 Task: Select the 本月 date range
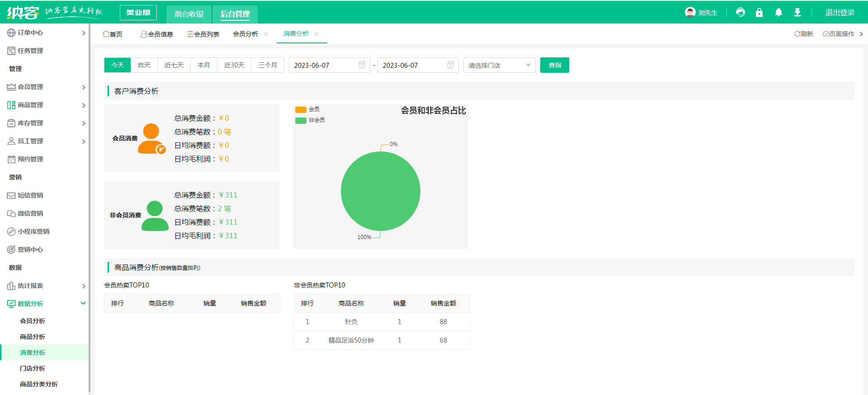[x=204, y=65]
